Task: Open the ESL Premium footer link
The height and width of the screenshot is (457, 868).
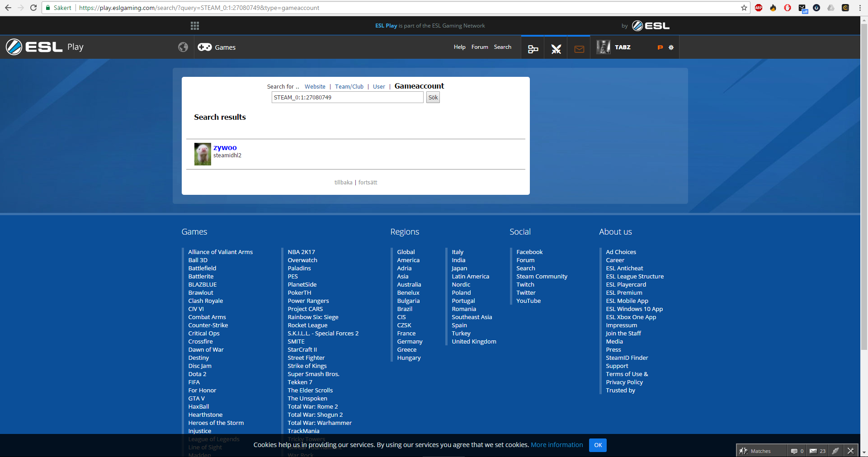Action: pos(624,293)
